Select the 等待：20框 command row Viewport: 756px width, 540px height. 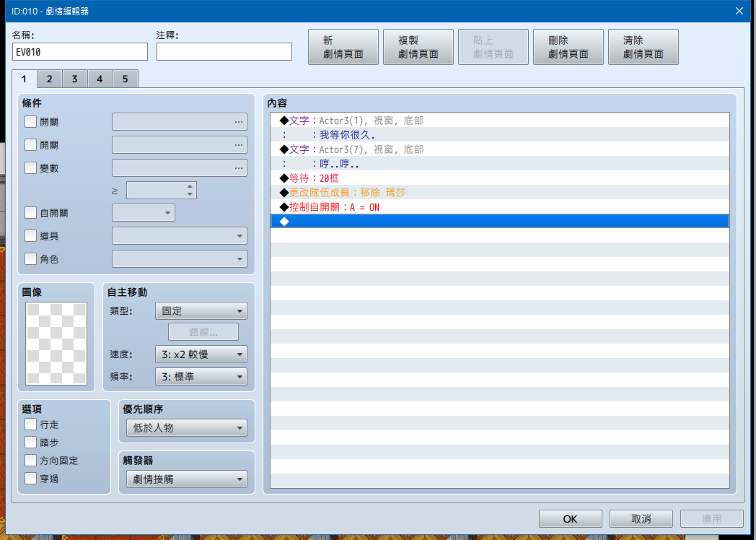coord(499,178)
